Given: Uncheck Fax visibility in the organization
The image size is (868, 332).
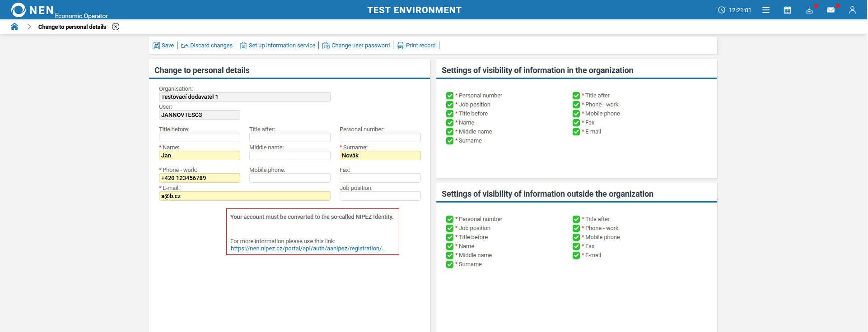Looking at the screenshot, I should pos(576,123).
